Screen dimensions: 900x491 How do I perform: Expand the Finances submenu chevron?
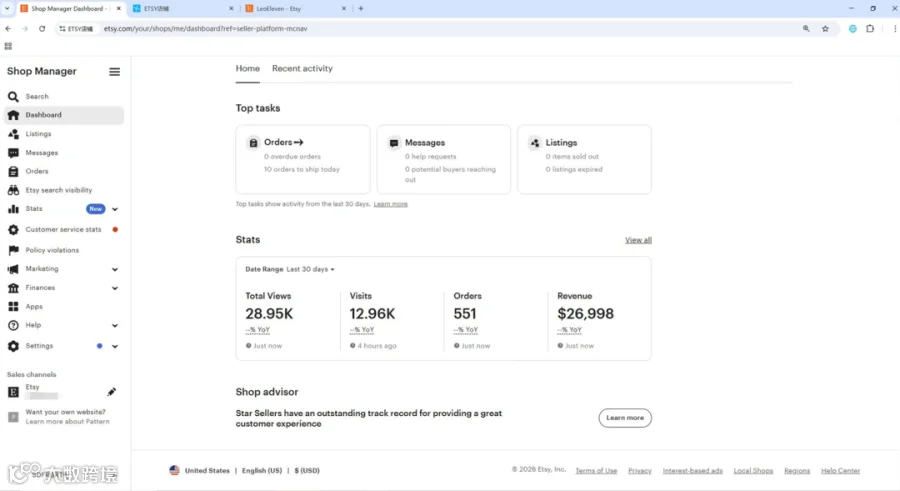115,288
